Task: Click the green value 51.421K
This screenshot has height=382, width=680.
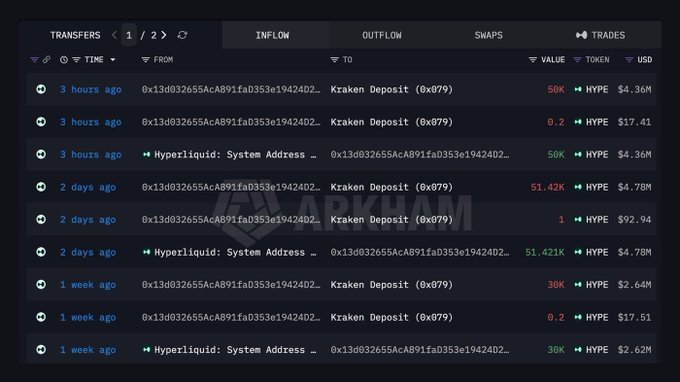Action: coord(545,252)
